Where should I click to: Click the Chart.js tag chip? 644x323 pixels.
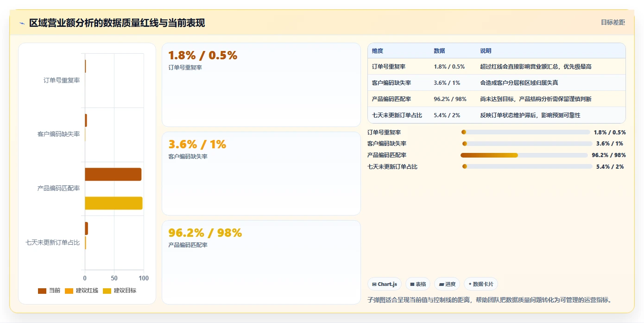click(385, 284)
